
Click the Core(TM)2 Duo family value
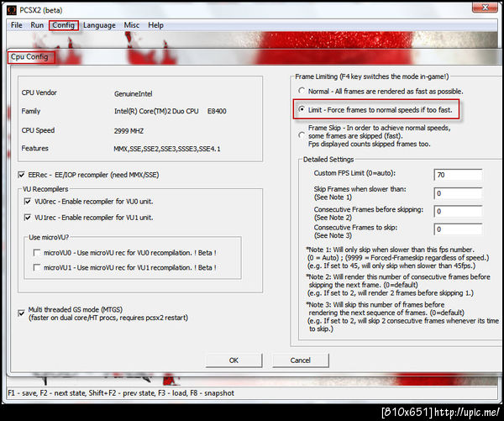tap(170, 111)
